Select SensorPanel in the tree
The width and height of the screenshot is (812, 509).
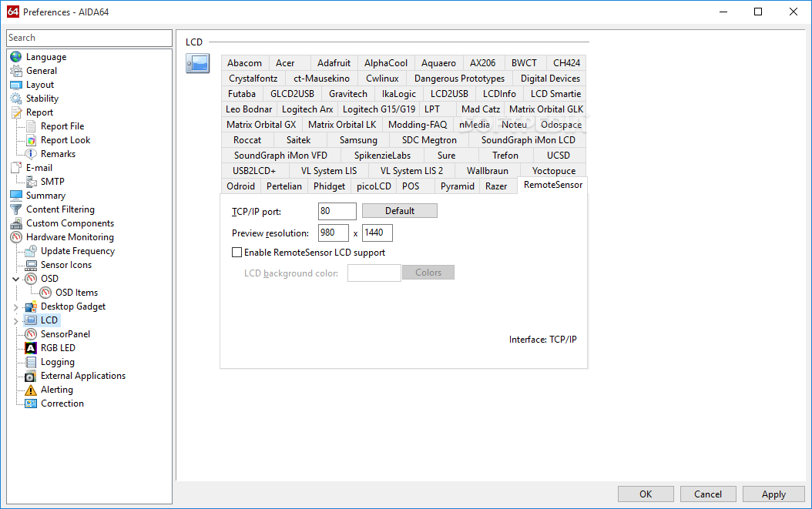[65, 334]
